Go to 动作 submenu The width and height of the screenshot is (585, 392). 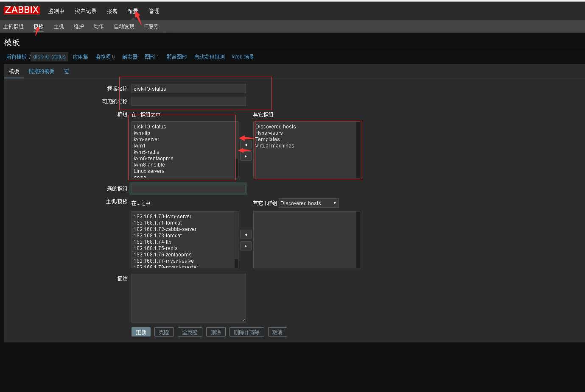click(98, 26)
